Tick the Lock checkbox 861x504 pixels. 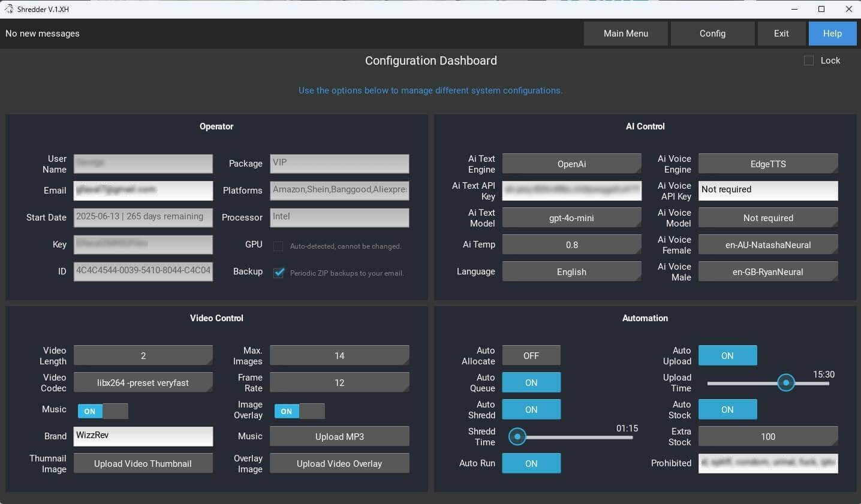click(x=809, y=61)
